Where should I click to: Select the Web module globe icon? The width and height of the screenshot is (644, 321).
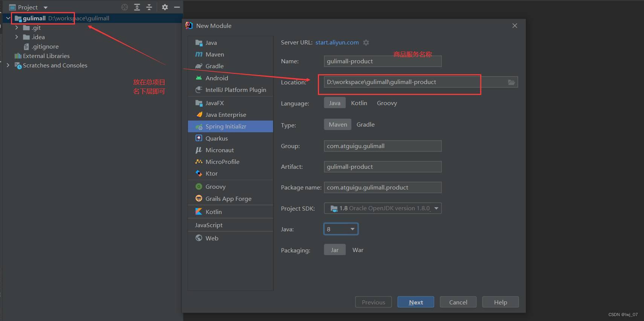click(199, 238)
